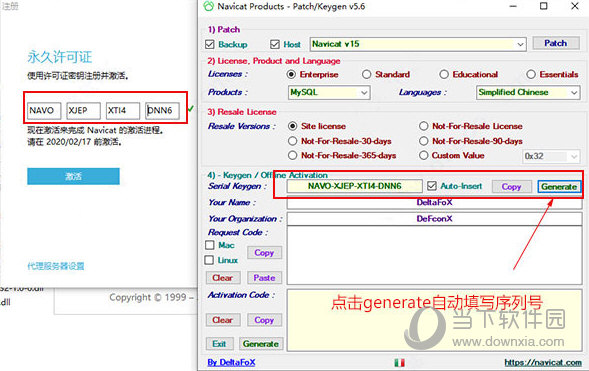Choose Not-For-Resale-90-days option

click(423, 141)
